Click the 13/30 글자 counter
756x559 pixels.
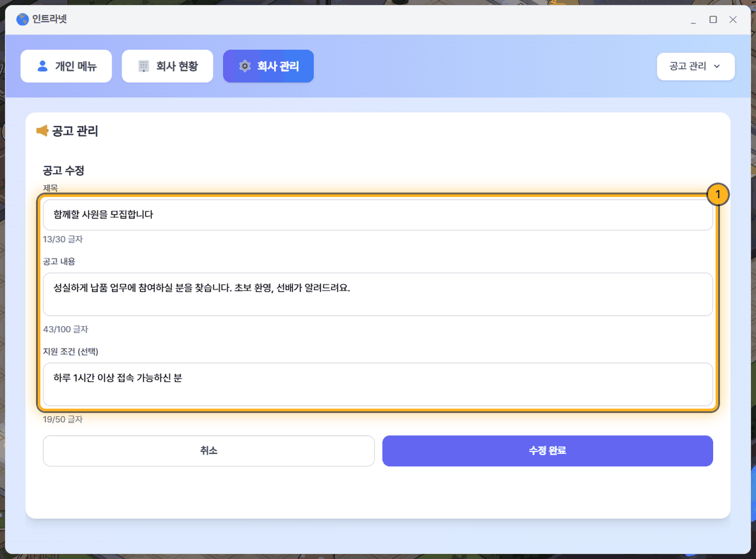pos(63,239)
